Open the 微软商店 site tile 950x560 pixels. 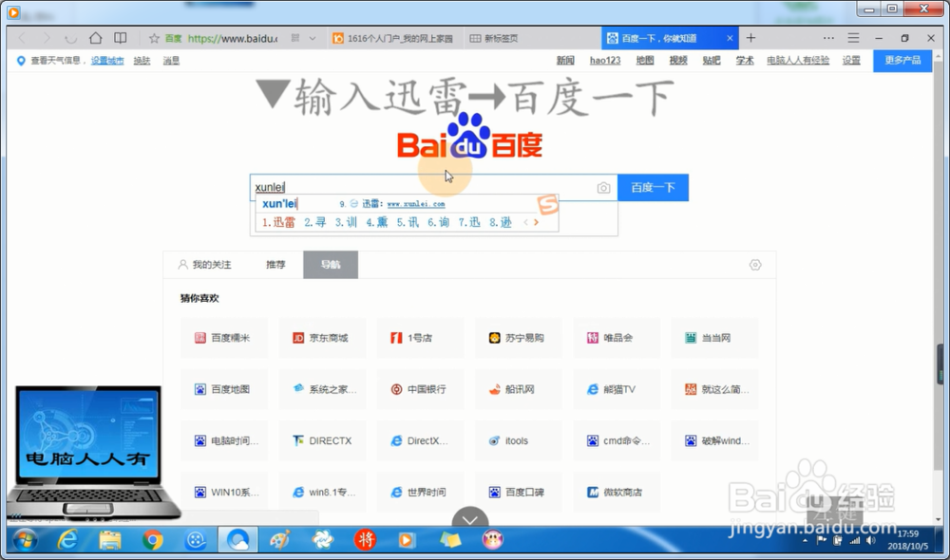pyautogui.click(x=617, y=493)
